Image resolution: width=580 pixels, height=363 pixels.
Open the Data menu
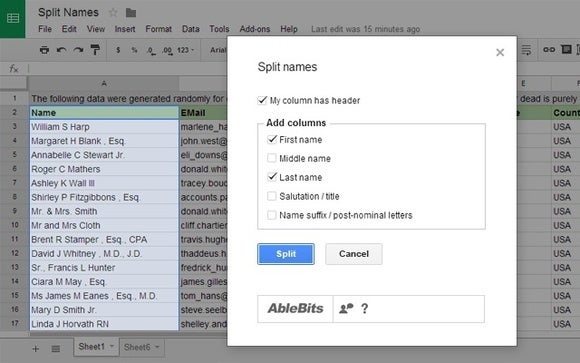pos(190,29)
